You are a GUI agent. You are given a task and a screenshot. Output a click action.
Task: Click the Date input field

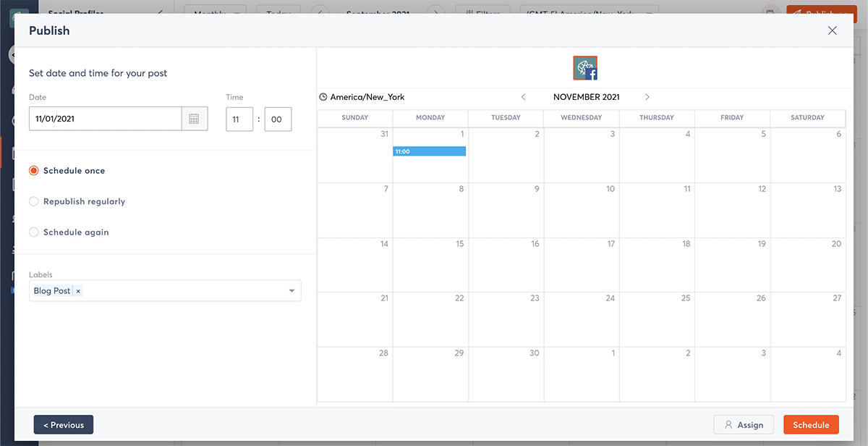[105, 119]
